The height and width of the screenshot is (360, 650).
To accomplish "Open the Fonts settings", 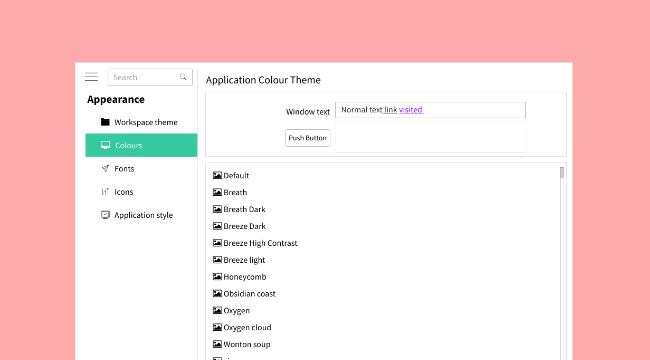I will pos(141,168).
